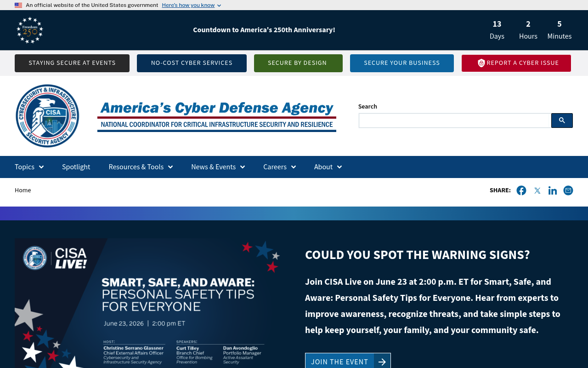The image size is (588, 368).
Task: Click Staying Secure at Events button
Action: click(72, 63)
